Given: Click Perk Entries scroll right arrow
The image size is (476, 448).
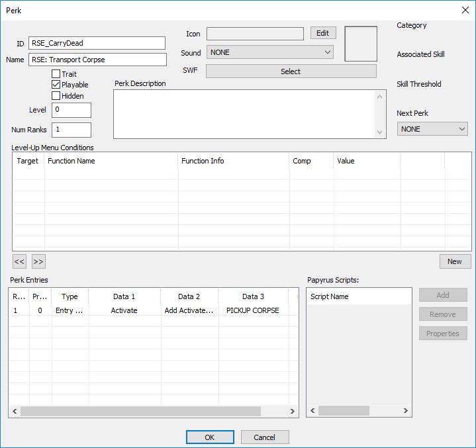Looking at the screenshot, I should tap(293, 412).
